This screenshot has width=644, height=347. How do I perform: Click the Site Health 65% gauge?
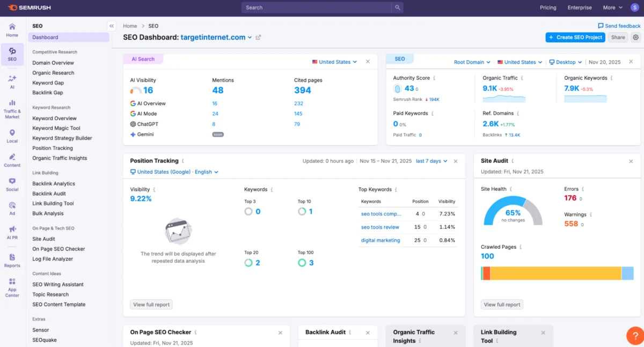tap(513, 210)
